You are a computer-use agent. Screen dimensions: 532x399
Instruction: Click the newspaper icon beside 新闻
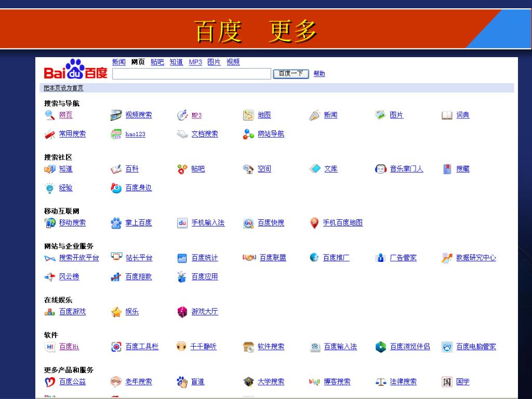(314, 115)
